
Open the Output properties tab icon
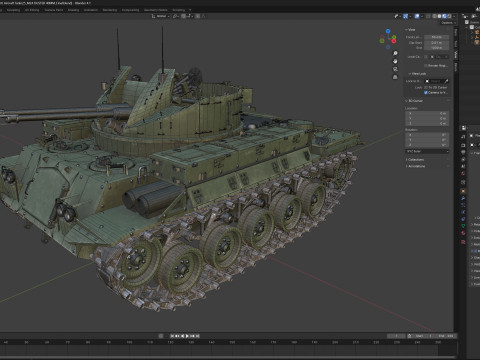pos(463,152)
